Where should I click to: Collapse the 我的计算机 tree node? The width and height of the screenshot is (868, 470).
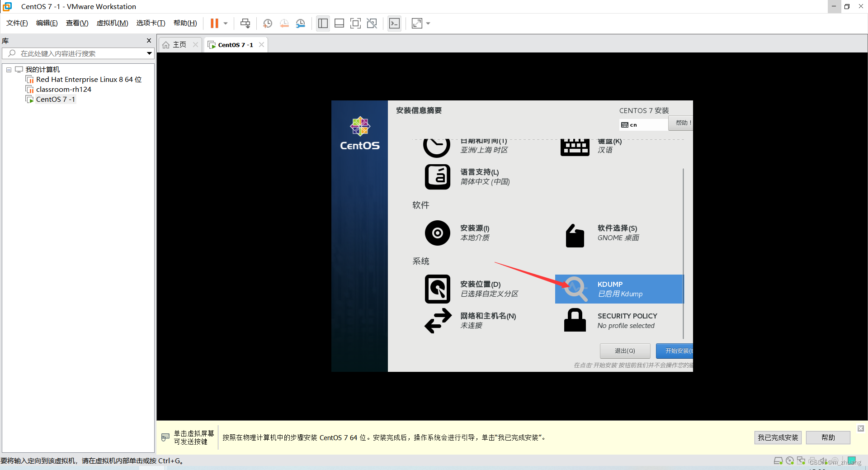coord(9,70)
